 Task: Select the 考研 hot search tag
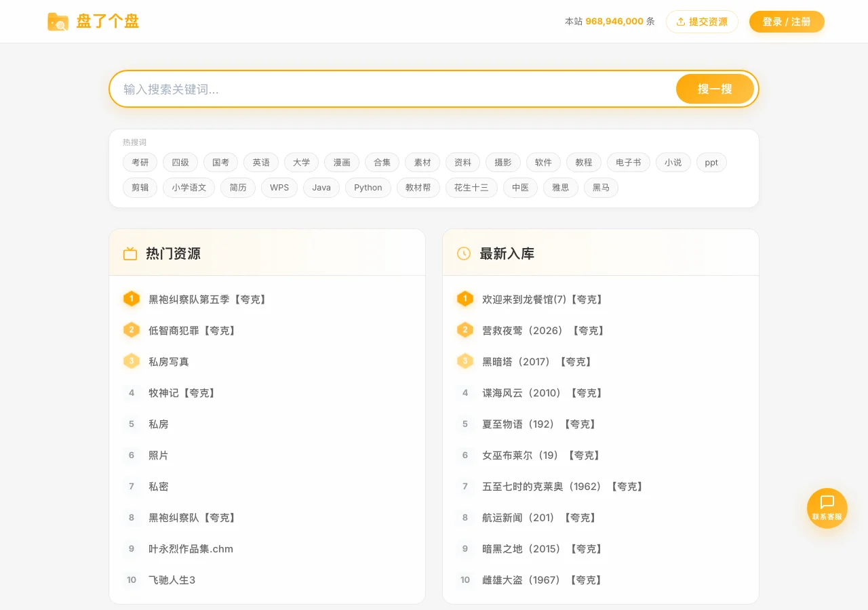(140, 163)
